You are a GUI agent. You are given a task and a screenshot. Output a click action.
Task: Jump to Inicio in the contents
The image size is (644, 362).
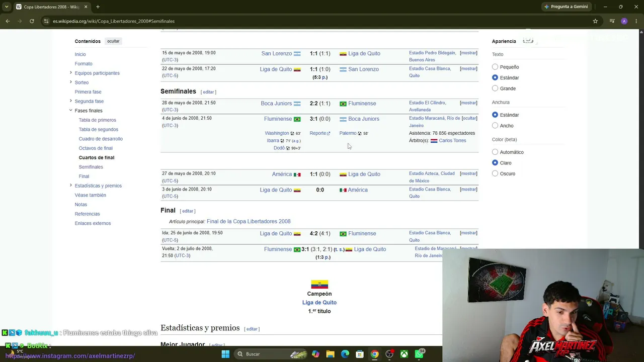(x=80, y=54)
